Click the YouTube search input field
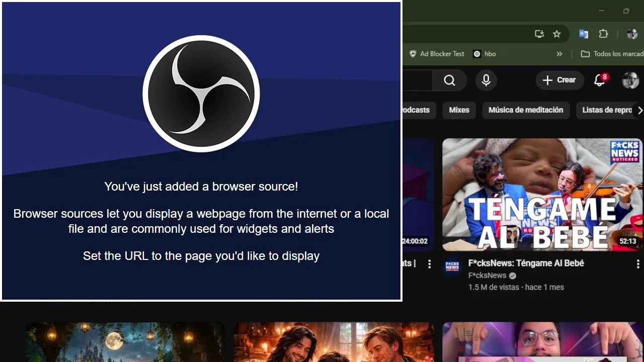644x362 pixels. point(417,80)
